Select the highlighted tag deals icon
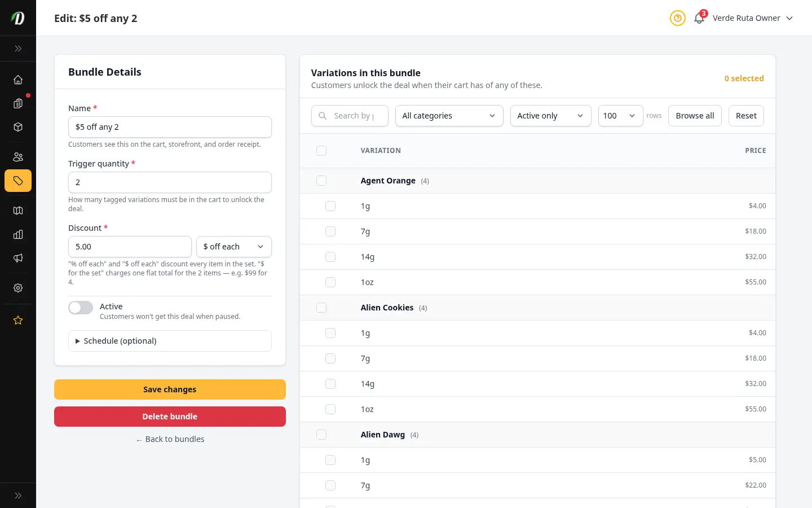This screenshot has height=508, width=812. tap(18, 181)
